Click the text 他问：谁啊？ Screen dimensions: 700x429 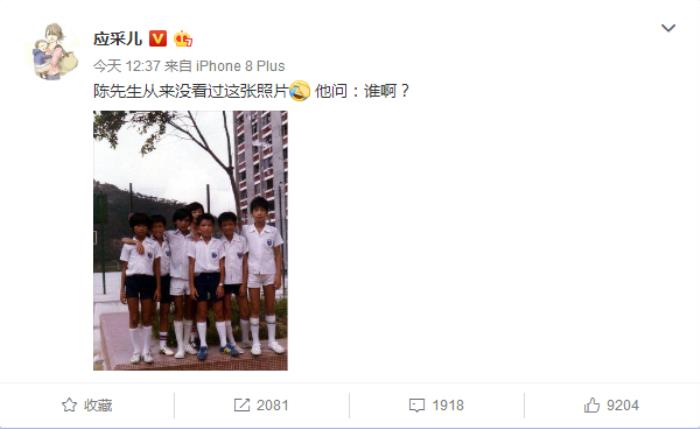pyautogui.click(x=362, y=91)
